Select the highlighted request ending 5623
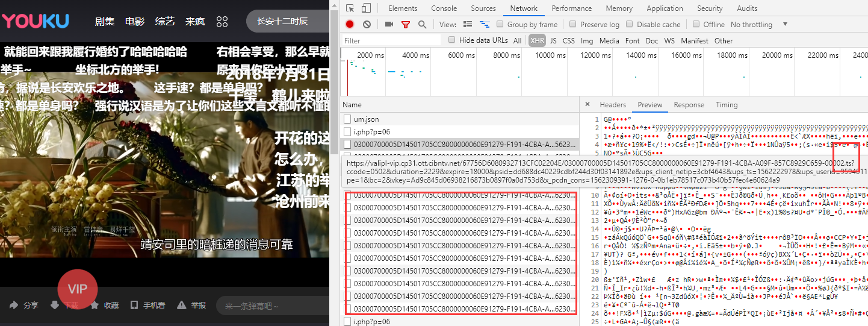 click(459, 144)
